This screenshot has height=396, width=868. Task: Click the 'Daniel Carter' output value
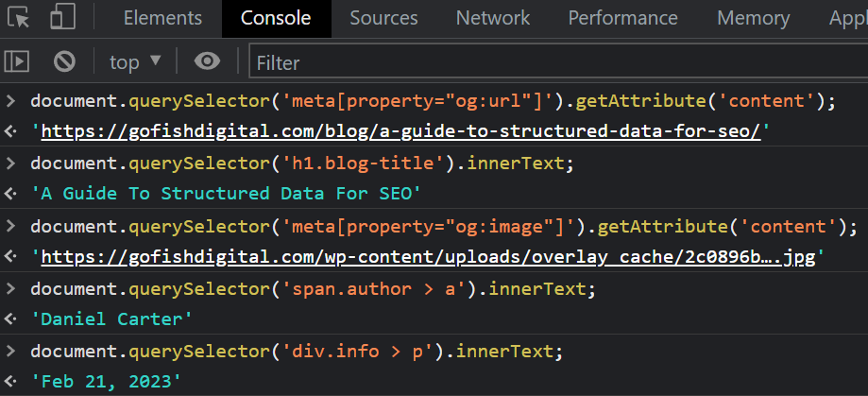(112, 319)
